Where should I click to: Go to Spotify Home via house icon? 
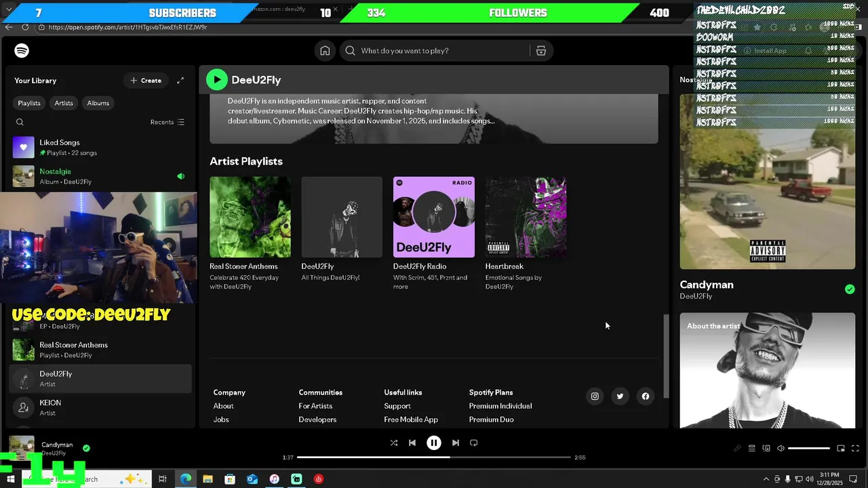point(325,51)
